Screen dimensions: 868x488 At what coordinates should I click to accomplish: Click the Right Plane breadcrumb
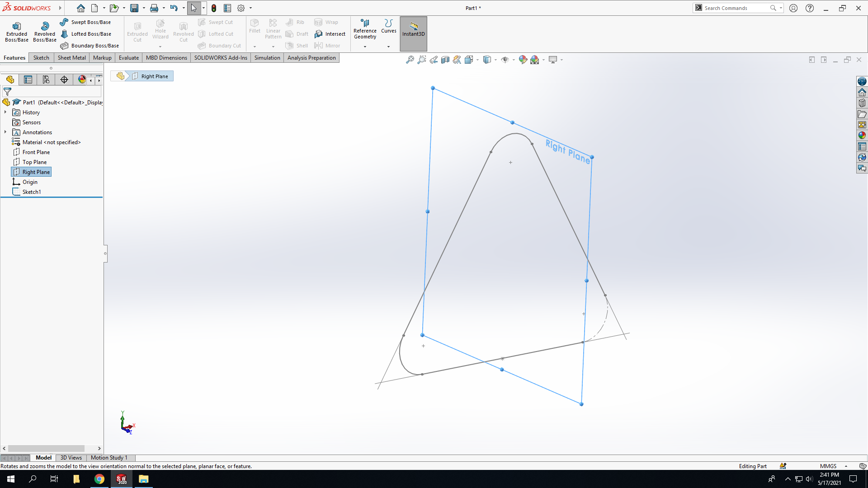[x=151, y=76]
